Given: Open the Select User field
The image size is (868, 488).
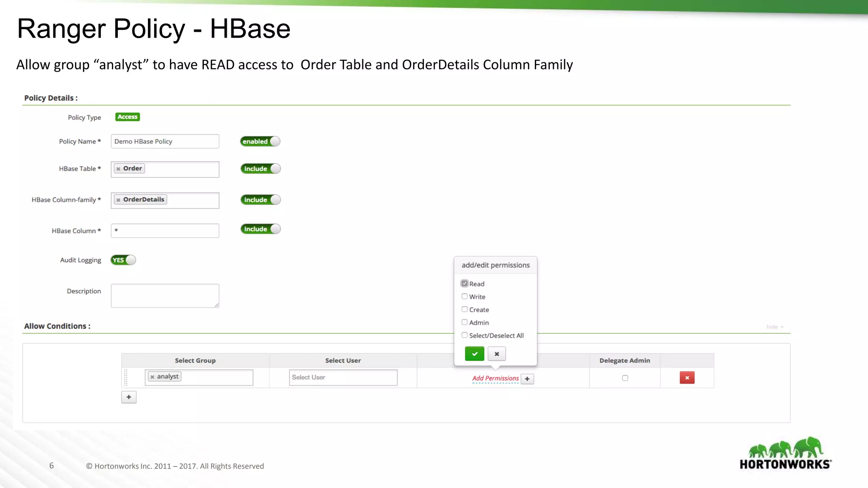Looking at the screenshot, I should point(343,377).
